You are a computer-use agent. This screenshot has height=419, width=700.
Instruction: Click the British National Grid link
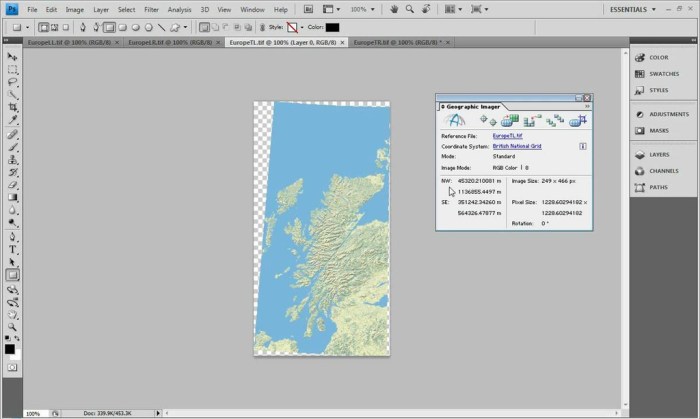(518, 146)
